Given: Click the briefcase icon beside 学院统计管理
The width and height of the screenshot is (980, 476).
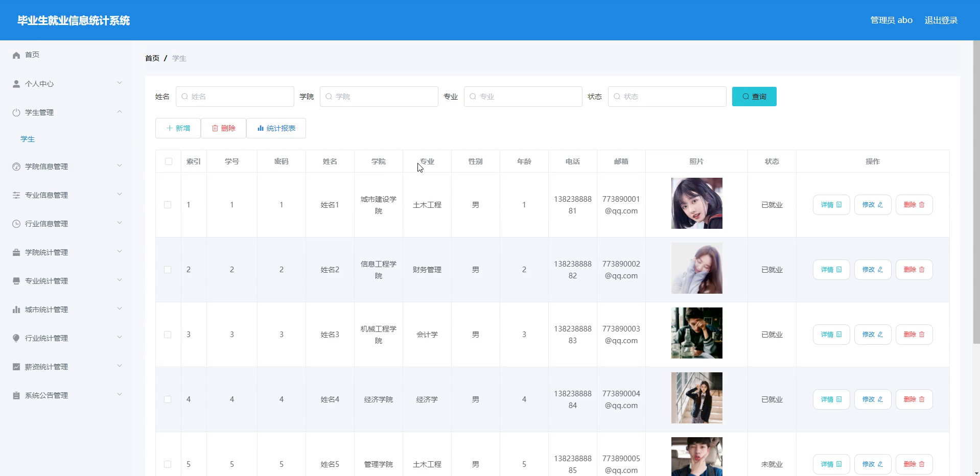Looking at the screenshot, I should tap(16, 252).
